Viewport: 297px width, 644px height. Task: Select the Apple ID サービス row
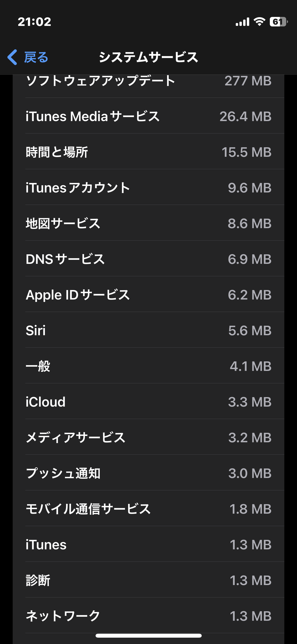tap(148, 295)
